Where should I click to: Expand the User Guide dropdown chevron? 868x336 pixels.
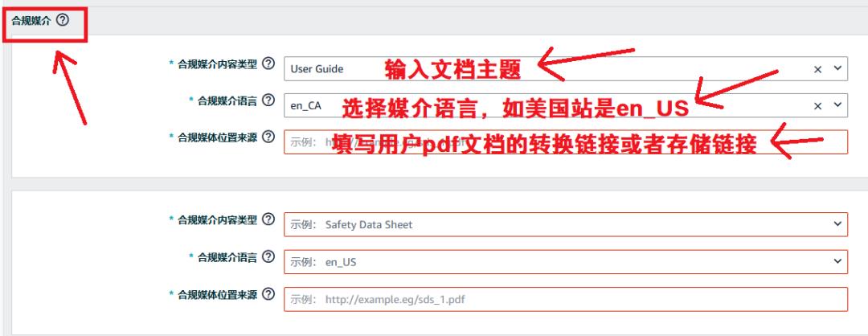point(837,68)
